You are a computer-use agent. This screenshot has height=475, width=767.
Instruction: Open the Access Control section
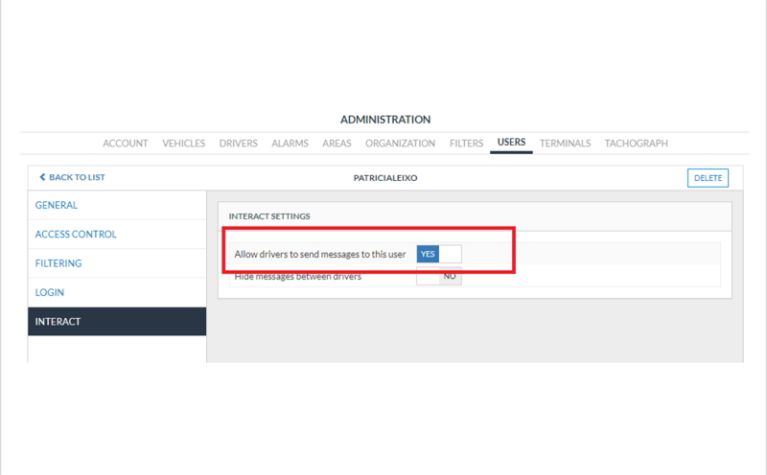click(x=117, y=234)
